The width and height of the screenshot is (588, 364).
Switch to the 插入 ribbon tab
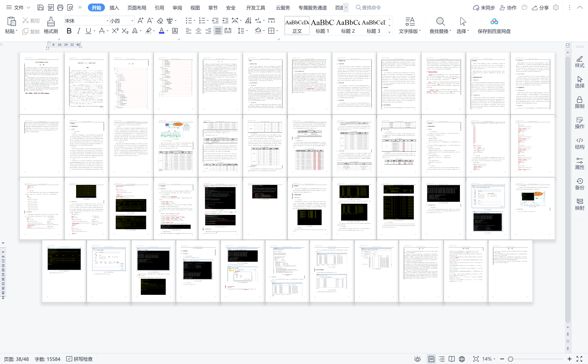click(114, 8)
